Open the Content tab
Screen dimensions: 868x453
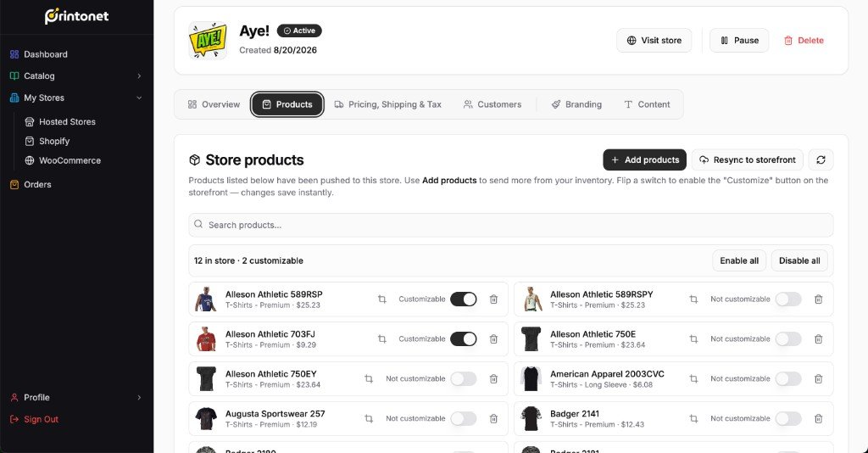click(x=647, y=104)
